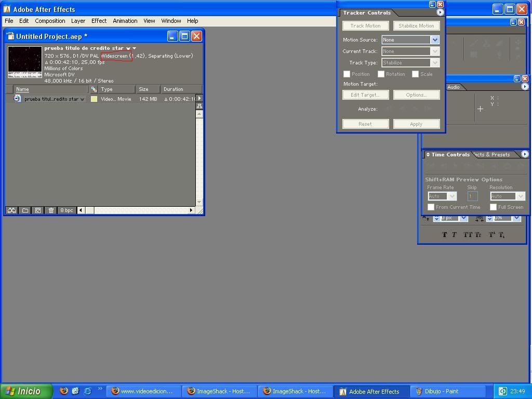Open the baseline shift px dropdown arrow
Viewport: 532px width, 399px height.
(463, 218)
